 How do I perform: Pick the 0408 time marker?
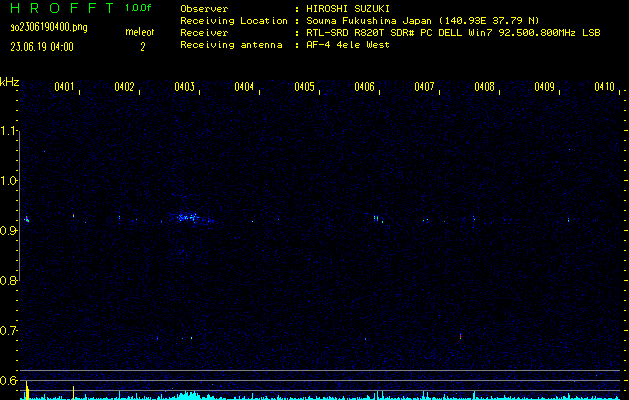coord(484,87)
